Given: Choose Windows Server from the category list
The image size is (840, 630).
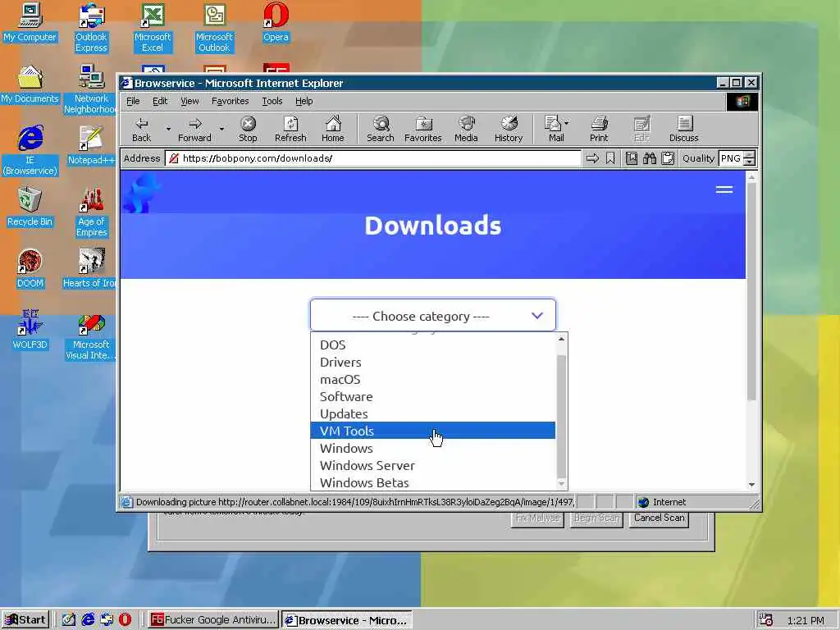Looking at the screenshot, I should tap(433, 465).
